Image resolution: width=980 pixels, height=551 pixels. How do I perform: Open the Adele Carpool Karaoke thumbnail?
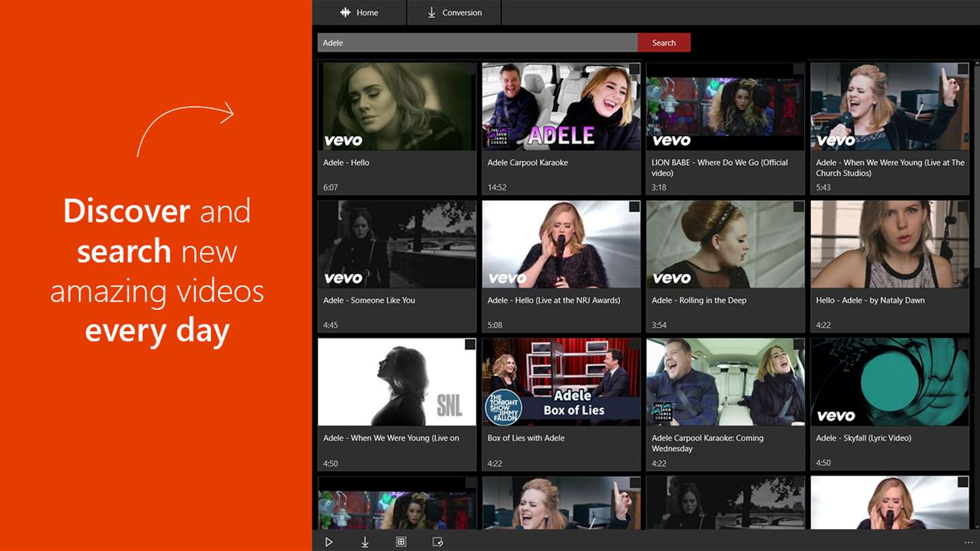pyautogui.click(x=561, y=107)
